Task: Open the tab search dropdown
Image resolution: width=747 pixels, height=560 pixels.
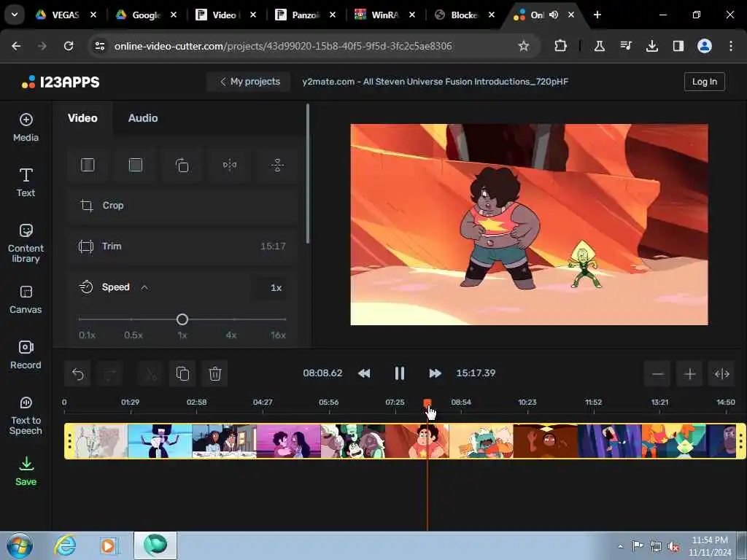Action: click(15, 15)
